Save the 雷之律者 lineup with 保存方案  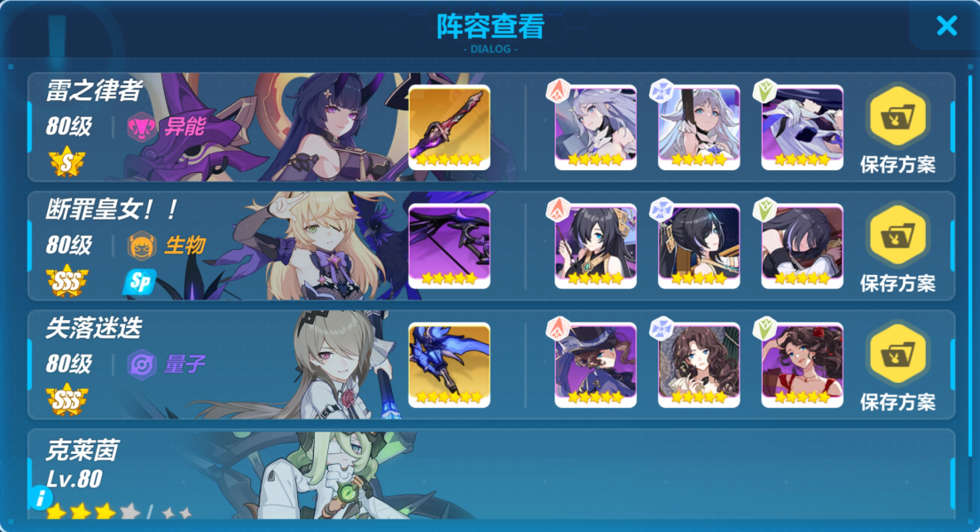[898, 130]
